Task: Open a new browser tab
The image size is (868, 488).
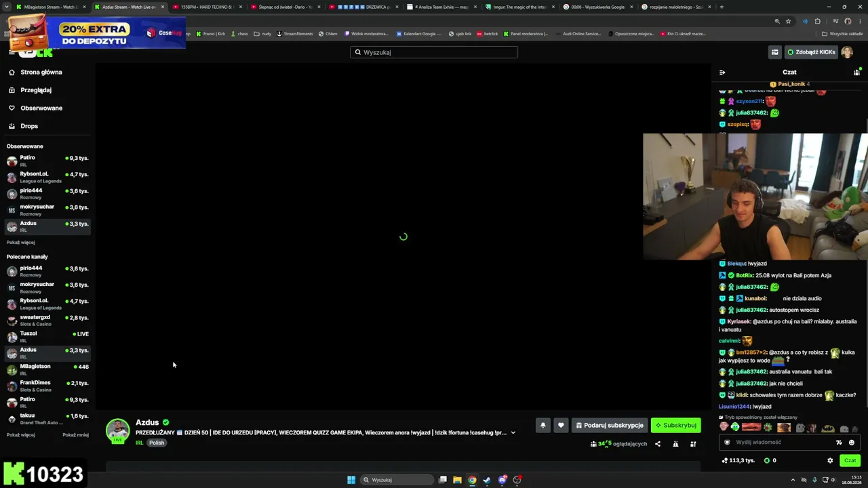Action: pos(722,7)
